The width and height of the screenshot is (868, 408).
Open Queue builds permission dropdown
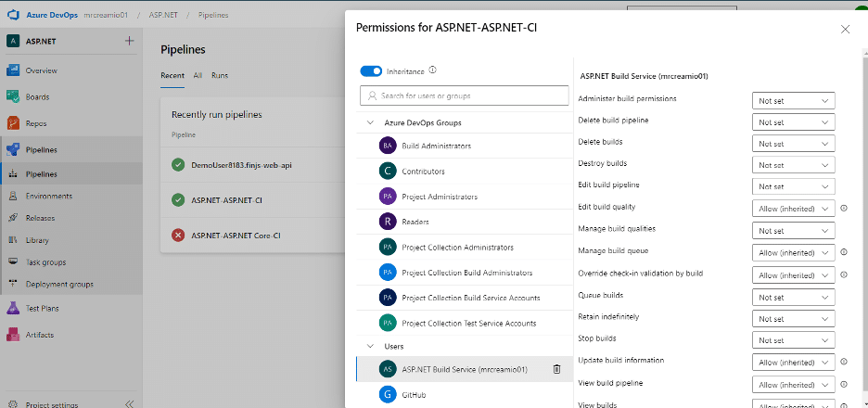(x=793, y=298)
